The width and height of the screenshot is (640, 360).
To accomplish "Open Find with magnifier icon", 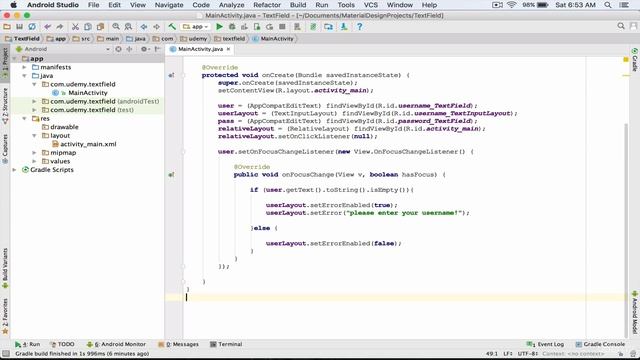I will pos(116,27).
